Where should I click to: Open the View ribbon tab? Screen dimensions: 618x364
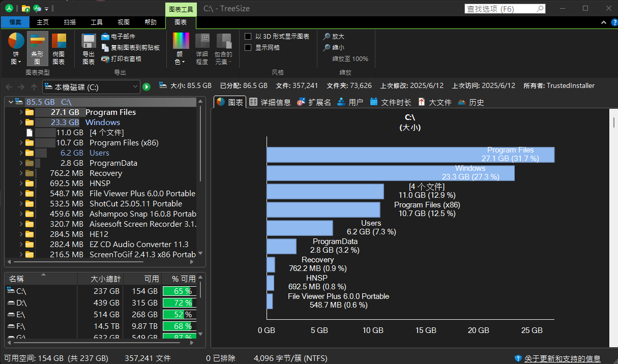click(x=124, y=22)
